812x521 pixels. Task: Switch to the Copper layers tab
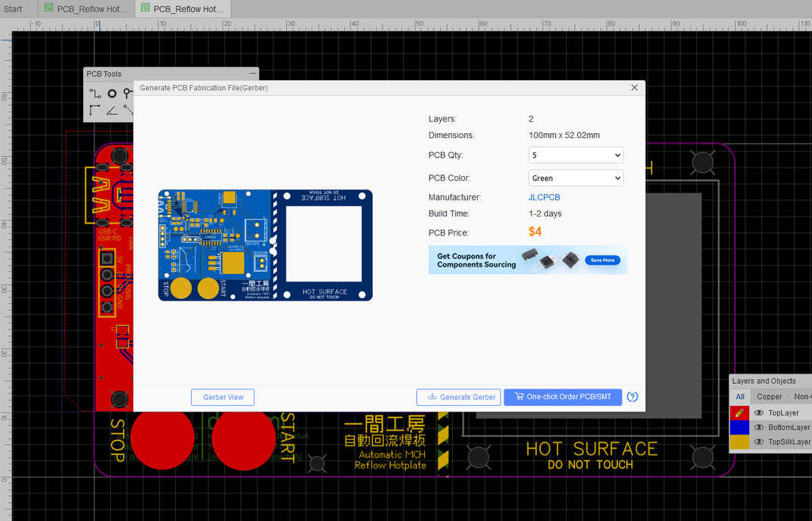[x=768, y=396]
